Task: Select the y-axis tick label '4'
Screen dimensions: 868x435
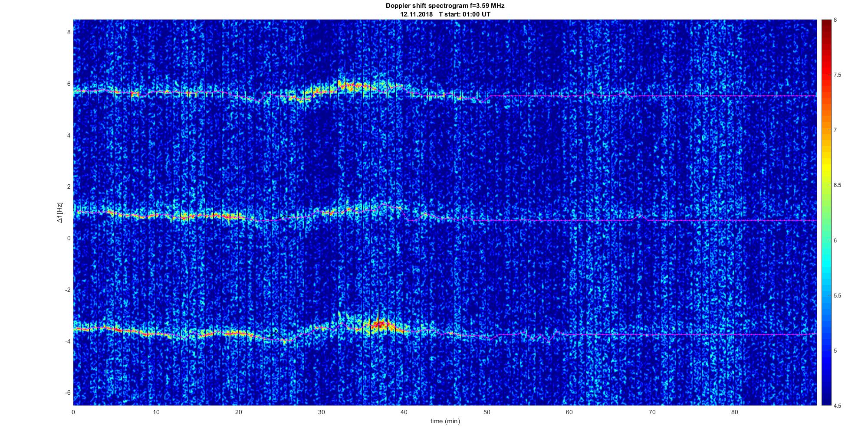Action: (69, 135)
